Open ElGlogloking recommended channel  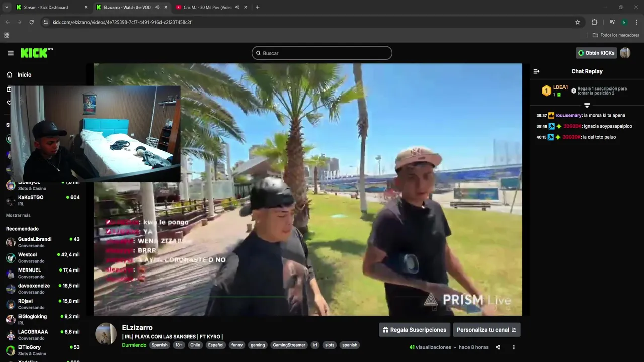[43, 320]
